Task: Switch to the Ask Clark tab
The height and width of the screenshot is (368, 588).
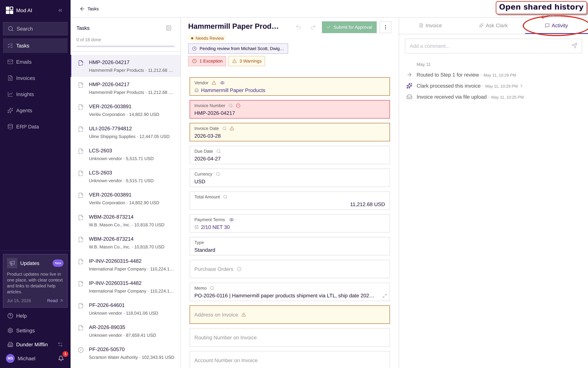Action: click(493, 26)
